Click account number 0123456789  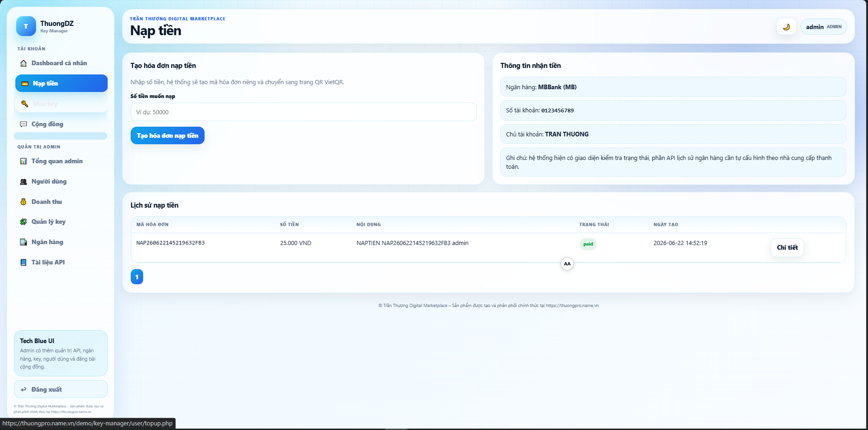click(x=557, y=111)
